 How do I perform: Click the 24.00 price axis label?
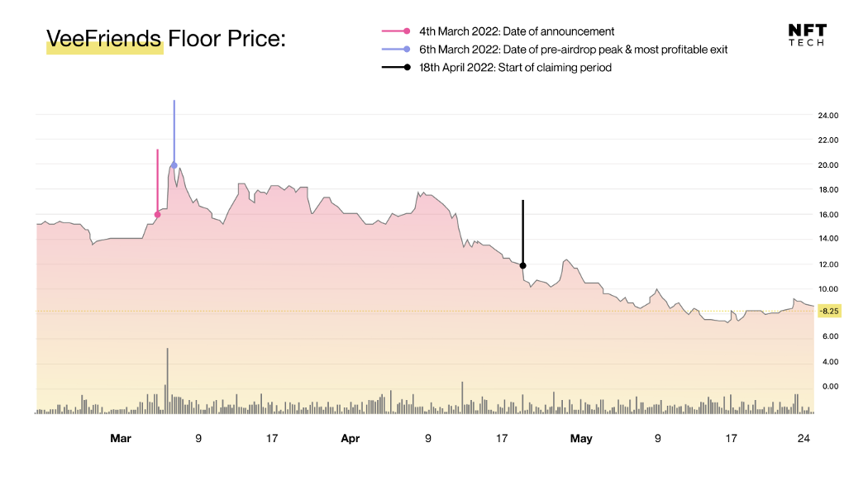[x=827, y=116]
